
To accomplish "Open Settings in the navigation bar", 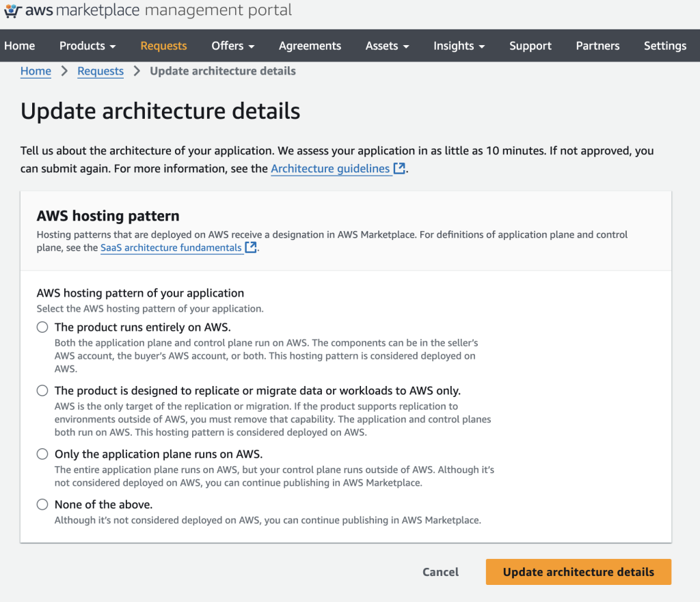I will [x=664, y=46].
